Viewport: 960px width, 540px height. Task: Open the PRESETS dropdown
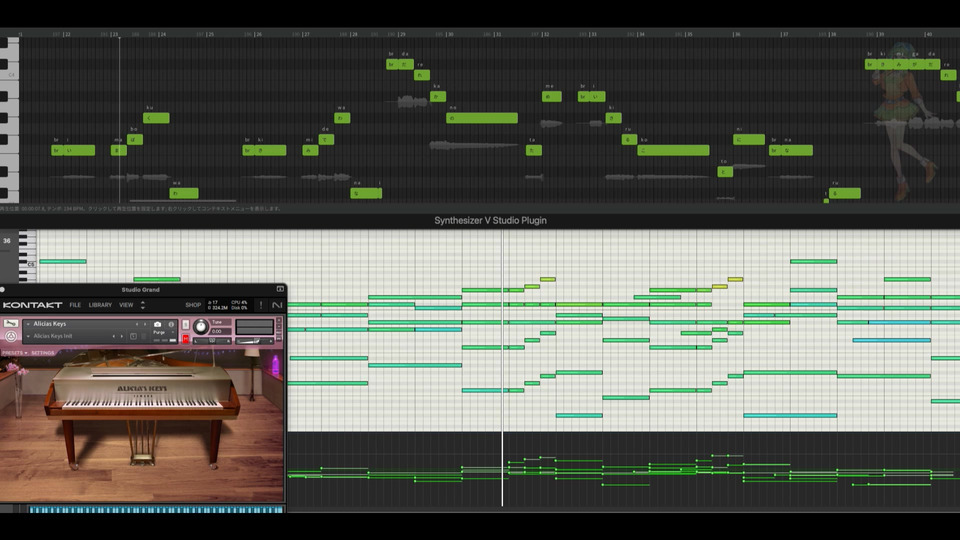(14, 353)
